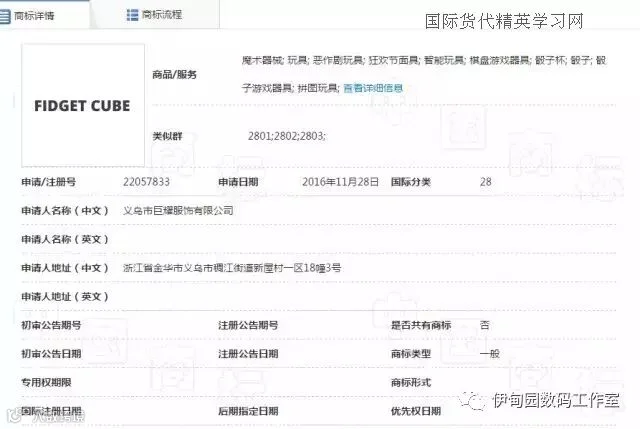
Task: Click the 后期指定日期 label
Action: coord(248,411)
